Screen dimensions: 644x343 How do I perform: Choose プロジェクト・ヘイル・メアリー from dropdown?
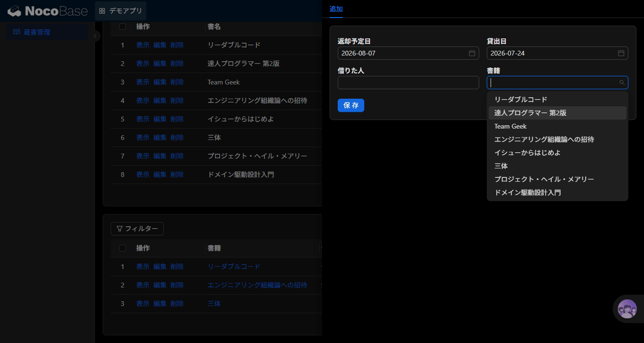pos(558,179)
